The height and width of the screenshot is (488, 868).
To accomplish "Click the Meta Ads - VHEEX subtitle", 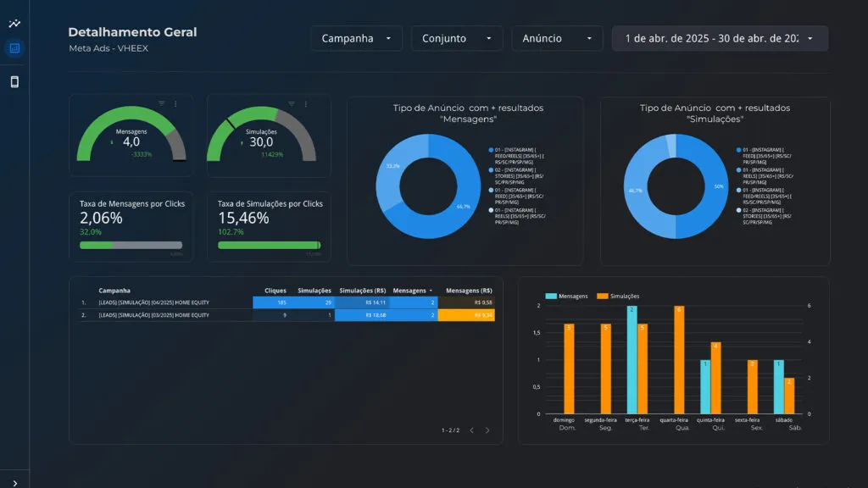I will (108, 48).
